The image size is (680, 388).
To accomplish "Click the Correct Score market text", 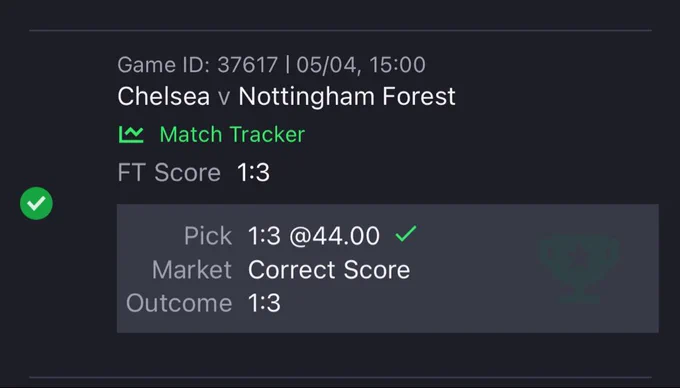I will (329, 270).
